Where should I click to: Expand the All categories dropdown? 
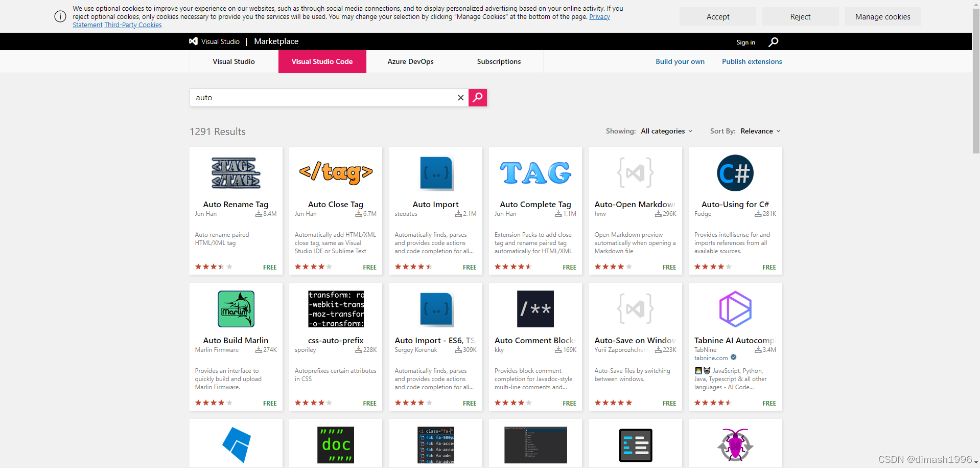[667, 131]
